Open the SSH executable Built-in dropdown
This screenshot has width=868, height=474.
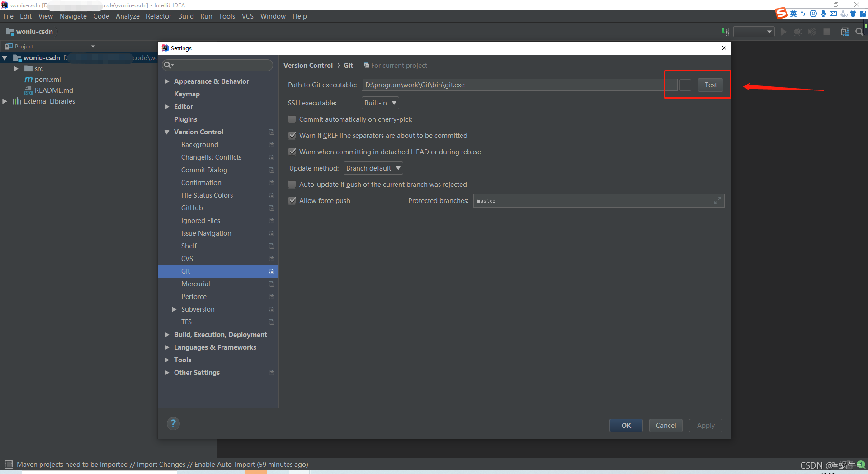(x=380, y=103)
